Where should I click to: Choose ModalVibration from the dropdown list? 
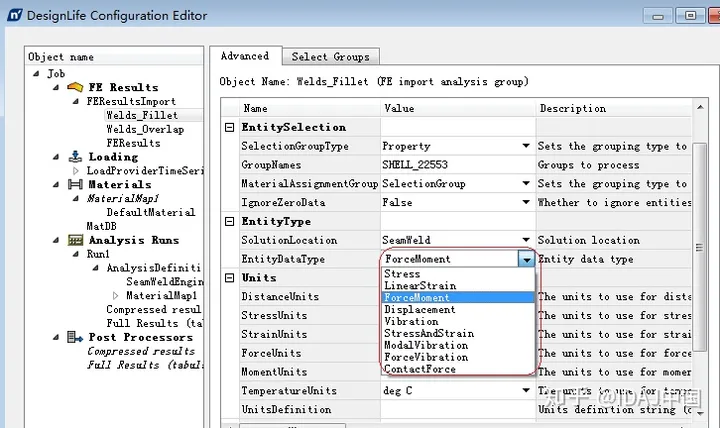pos(458,345)
